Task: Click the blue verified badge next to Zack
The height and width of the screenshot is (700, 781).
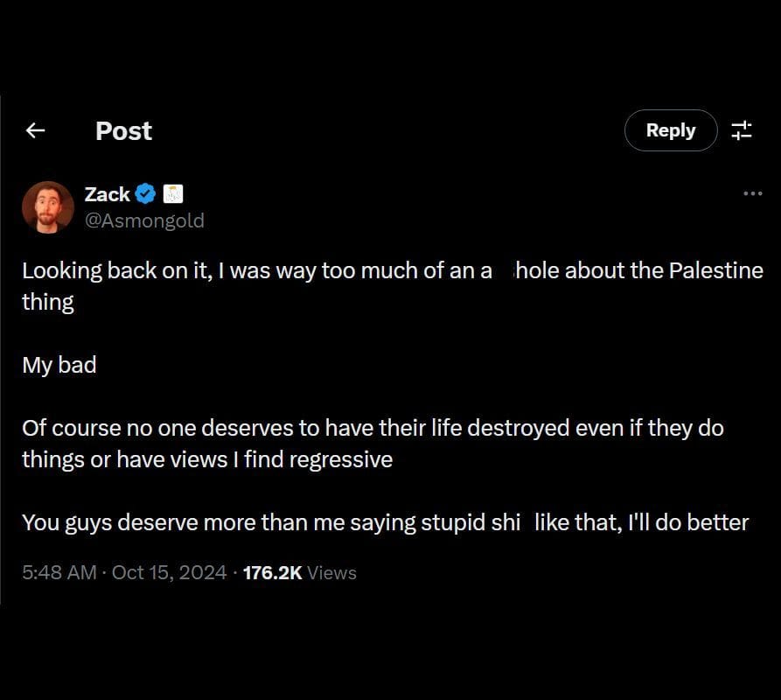Action: [145, 193]
